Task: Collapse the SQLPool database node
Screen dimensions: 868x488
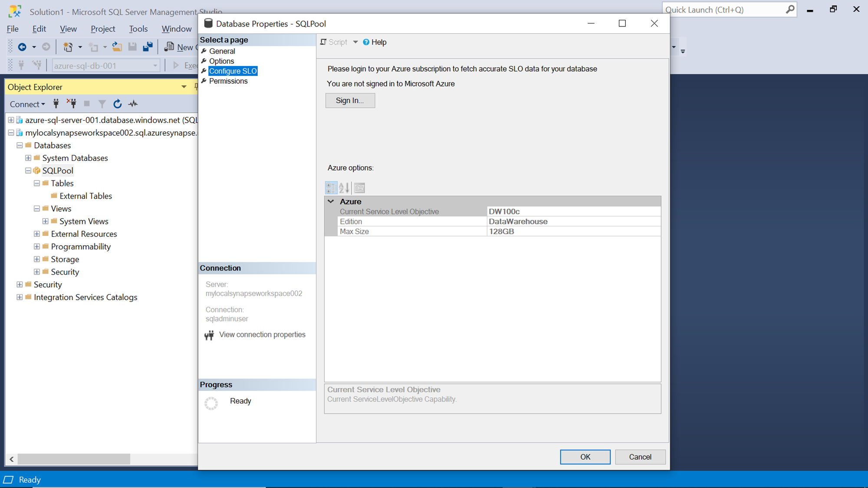Action: tap(27, 170)
